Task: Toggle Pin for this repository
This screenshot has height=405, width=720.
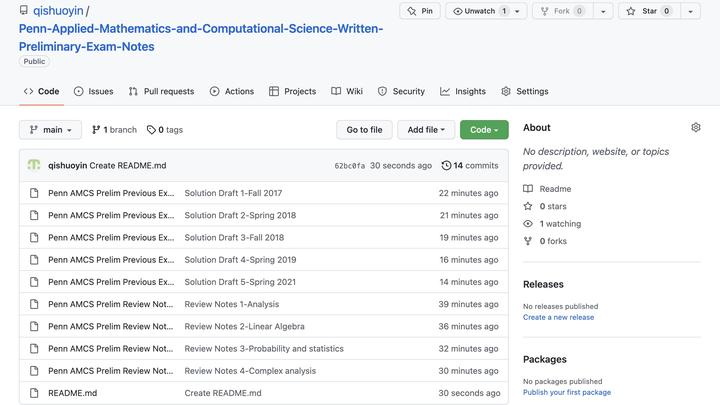Action: pyautogui.click(x=420, y=11)
